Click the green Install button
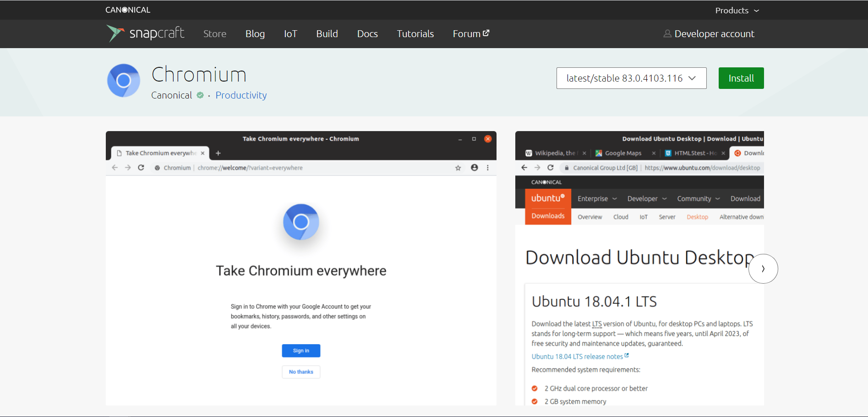The image size is (868, 417). pos(741,78)
